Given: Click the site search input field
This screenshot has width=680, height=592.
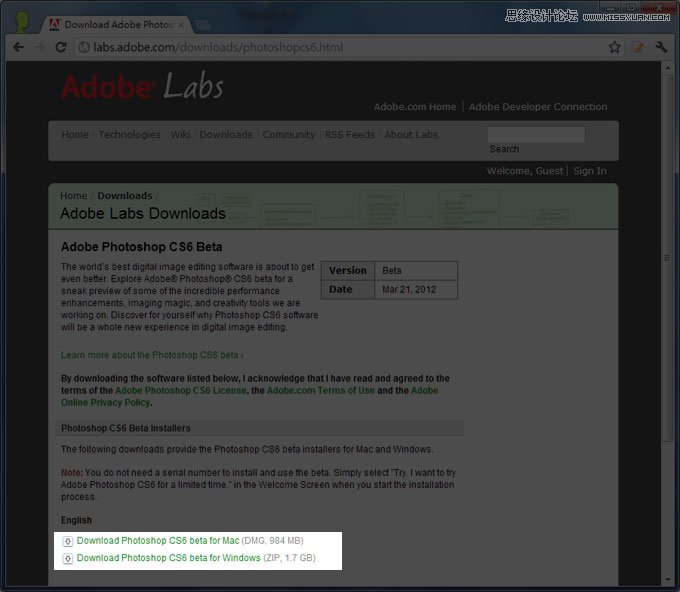Looking at the screenshot, I should (536, 135).
